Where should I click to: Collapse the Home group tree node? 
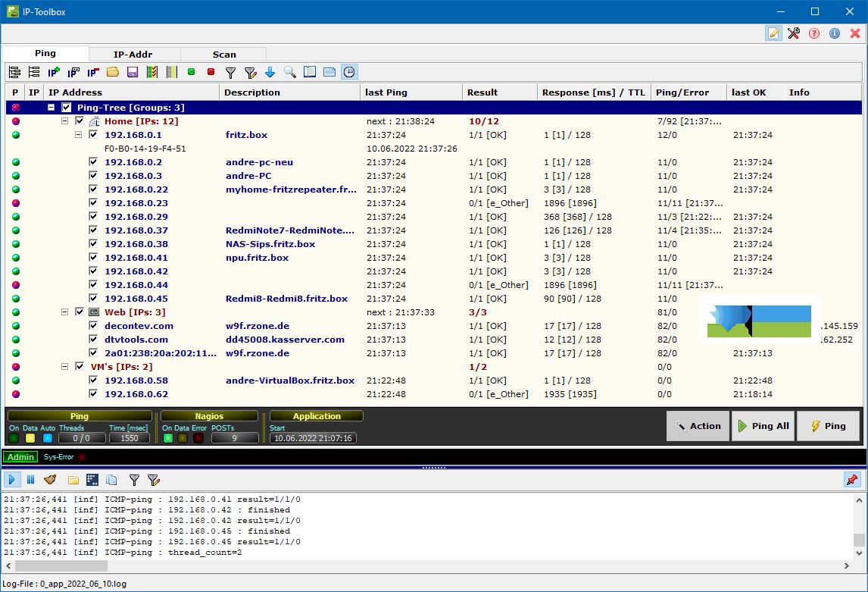(65, 121)
